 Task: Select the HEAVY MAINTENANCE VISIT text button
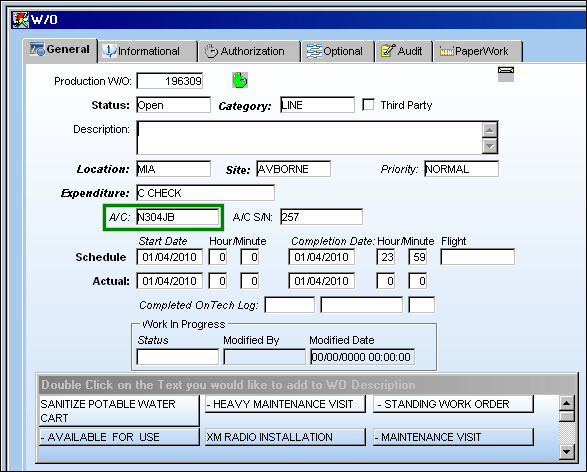(x=285, y=404)
